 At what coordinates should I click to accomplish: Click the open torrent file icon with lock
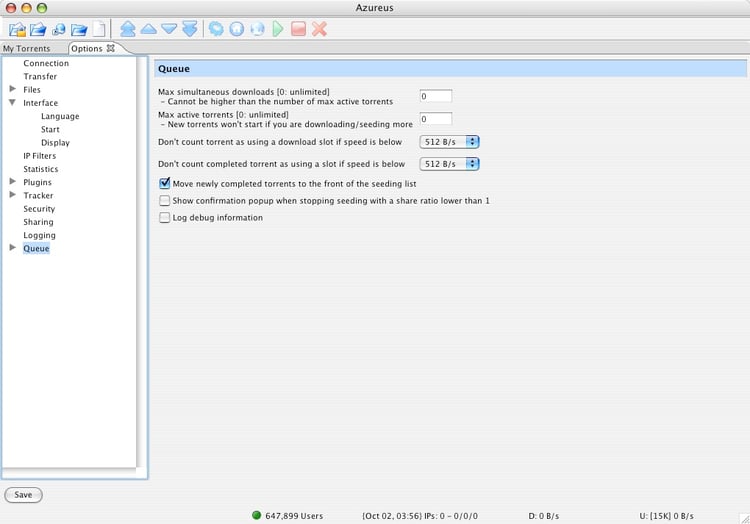click(17, 29)
